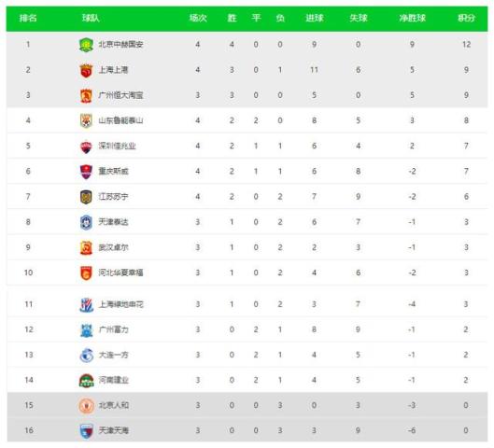This screenshot has height=448, width=494.
Task: Open the 大连一方 team name link
Action: 113,355
